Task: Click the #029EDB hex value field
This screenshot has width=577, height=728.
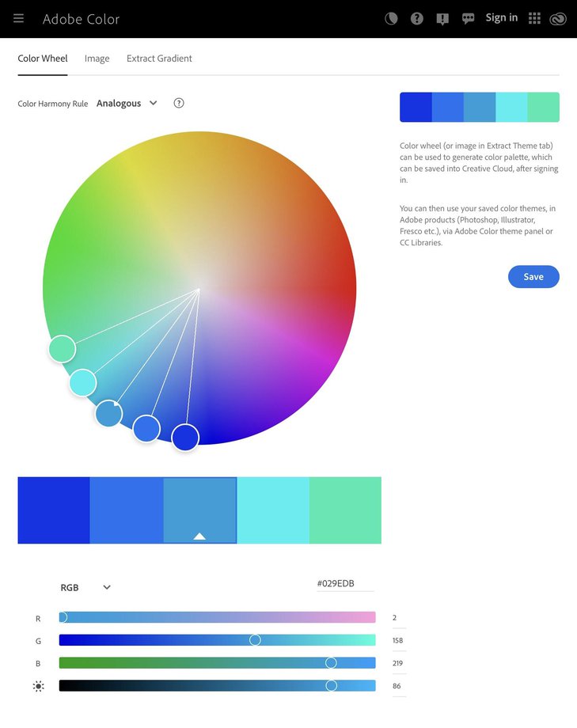Action: click(344, 582)
